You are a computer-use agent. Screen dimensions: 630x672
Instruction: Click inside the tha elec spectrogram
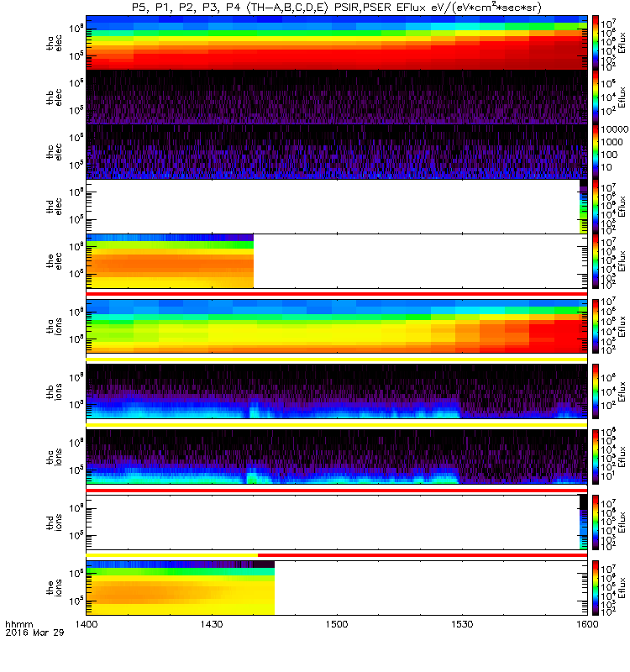point(337,43)
